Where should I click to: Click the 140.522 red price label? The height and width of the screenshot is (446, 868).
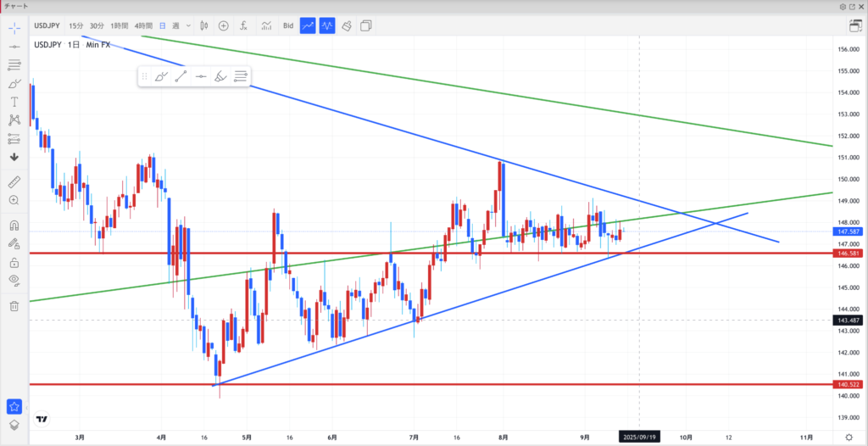tap(849, 384)
